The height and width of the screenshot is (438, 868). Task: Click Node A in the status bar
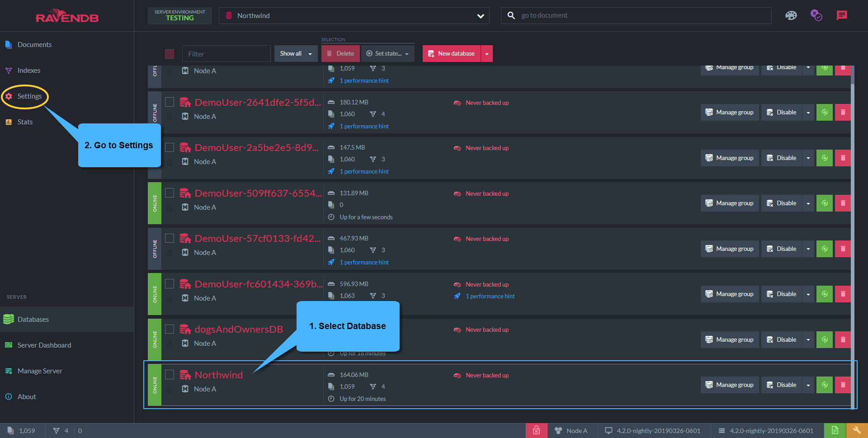pos(571,431)
